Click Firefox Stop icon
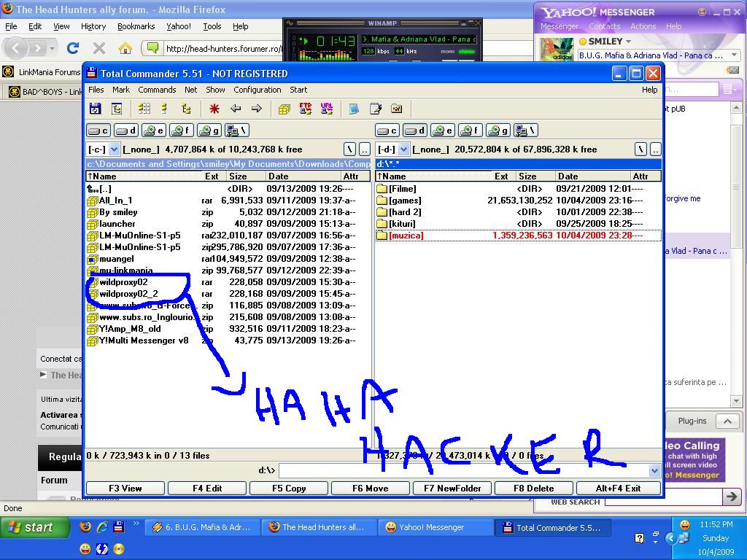Viewport: 747px width, 560px height. coord(99,47)
